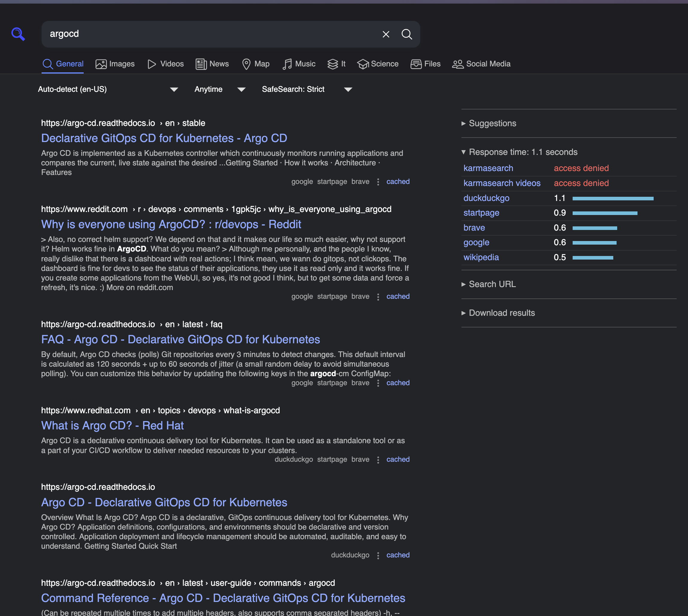Open three-dot menu for FAQ result
The height and width of the screenshot is (616, 688).
tap(378, 383)
